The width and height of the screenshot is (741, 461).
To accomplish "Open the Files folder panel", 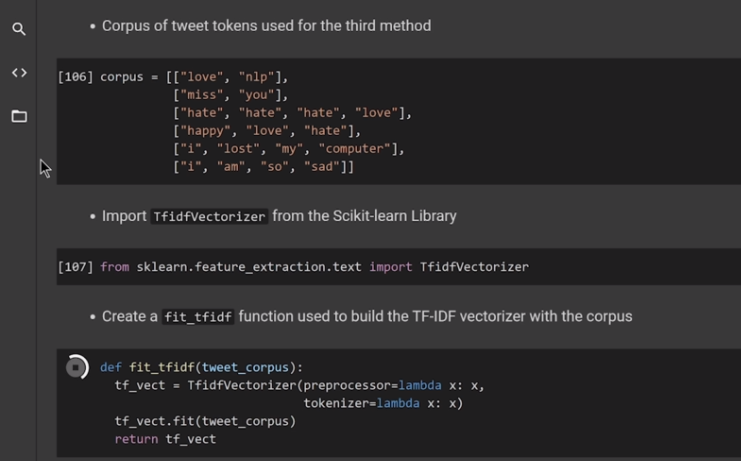I will click(x=19, y=116).
